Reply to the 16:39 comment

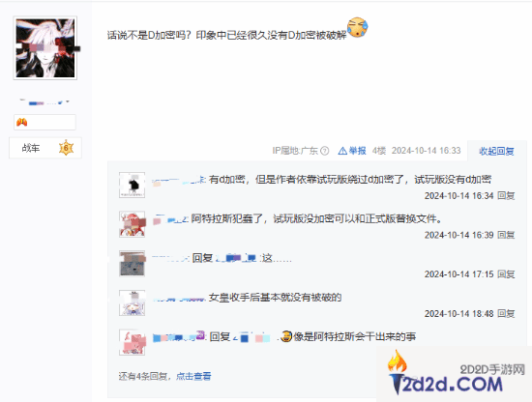pos(506,235)
